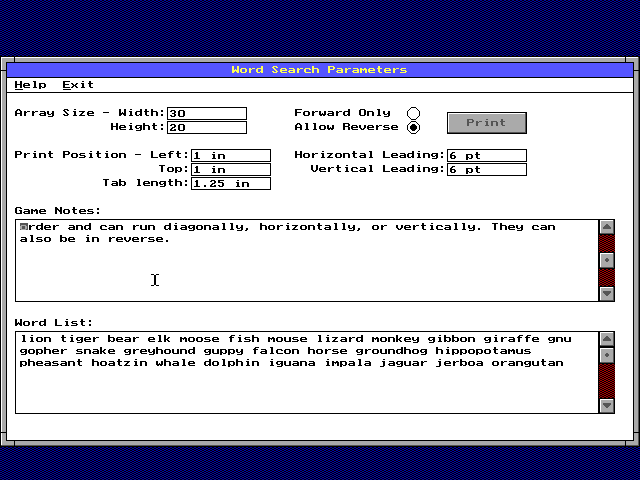The image size is (640, 480).
Task: Click the Print button
Action: [487, 123]
